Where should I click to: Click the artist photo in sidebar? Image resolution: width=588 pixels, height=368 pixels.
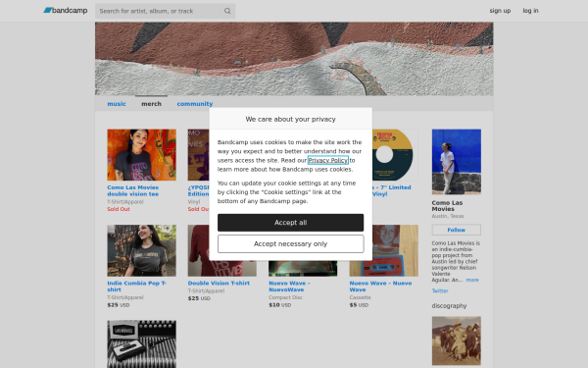[457, 162]
